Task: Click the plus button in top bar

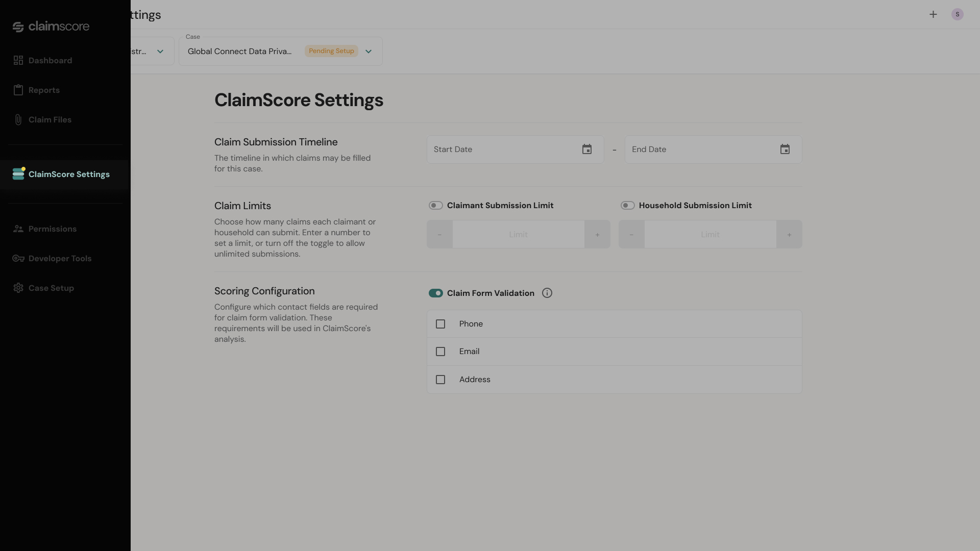Action: 933,14
